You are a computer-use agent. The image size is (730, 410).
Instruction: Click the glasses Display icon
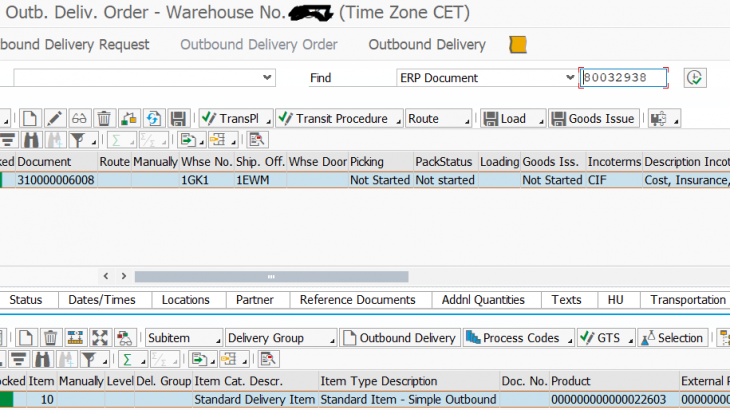79,119
